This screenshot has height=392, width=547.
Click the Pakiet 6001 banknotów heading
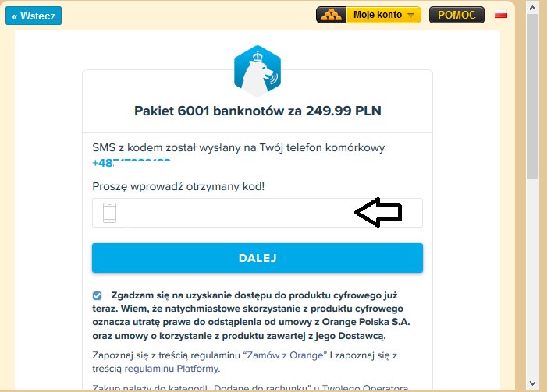tap(258, 111)
